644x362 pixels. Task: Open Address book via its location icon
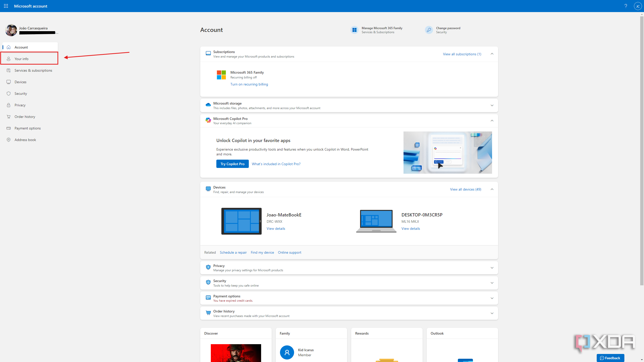(x=9, y=140)
